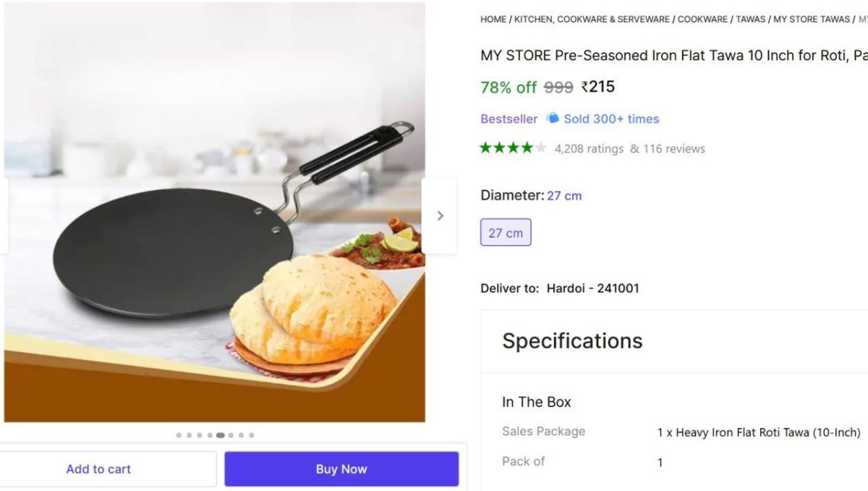Open the "27 cm" diameter value link
Viewport: 868px width, 491px height.
point(564,195)
